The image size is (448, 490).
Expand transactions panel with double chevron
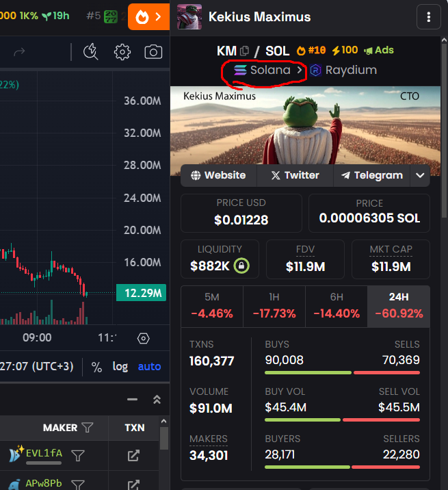point(157,400)
